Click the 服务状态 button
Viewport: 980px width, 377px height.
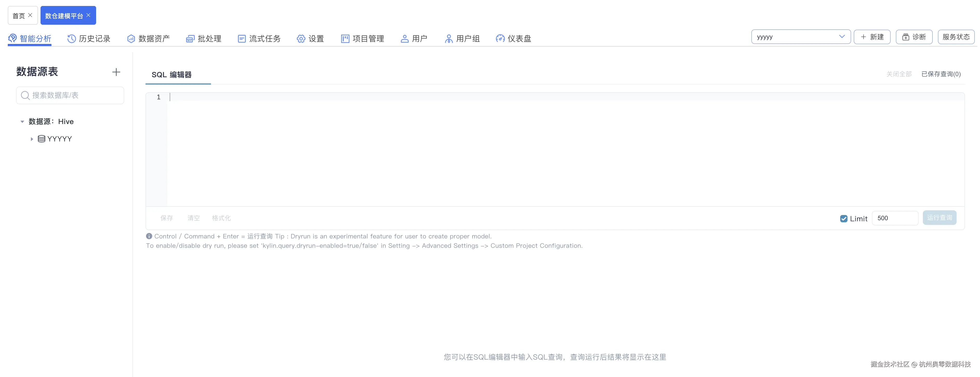coord(956,37)
